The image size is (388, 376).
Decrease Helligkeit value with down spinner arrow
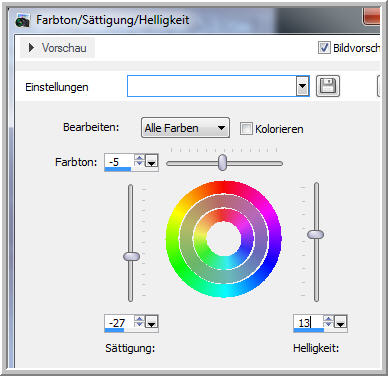328,324
